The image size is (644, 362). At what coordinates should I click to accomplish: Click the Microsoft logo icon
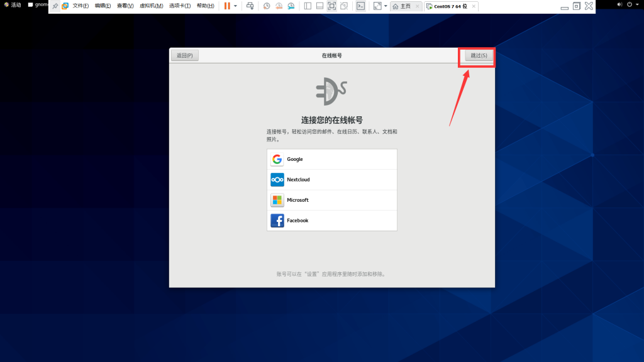[277, 200]
